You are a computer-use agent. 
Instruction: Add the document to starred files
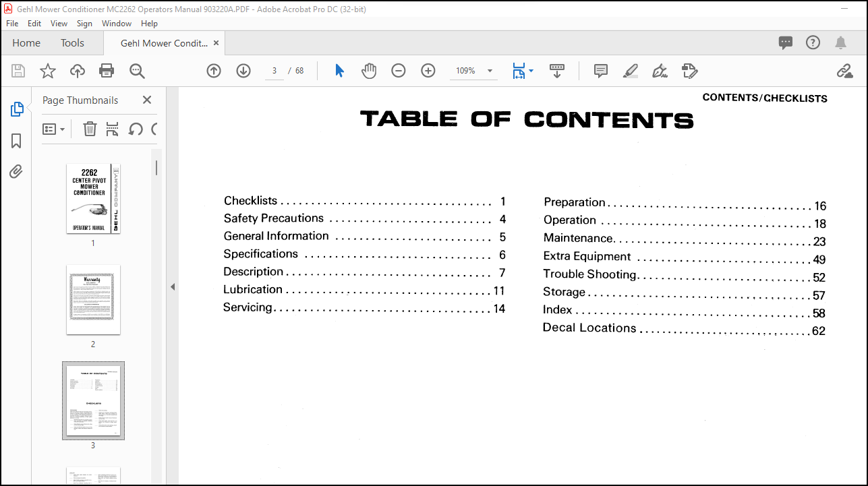(x=48, y=71)
